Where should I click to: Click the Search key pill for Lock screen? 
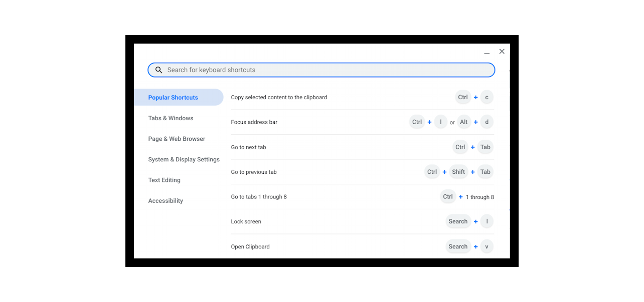pyautogui.click(x=458, y=221)
